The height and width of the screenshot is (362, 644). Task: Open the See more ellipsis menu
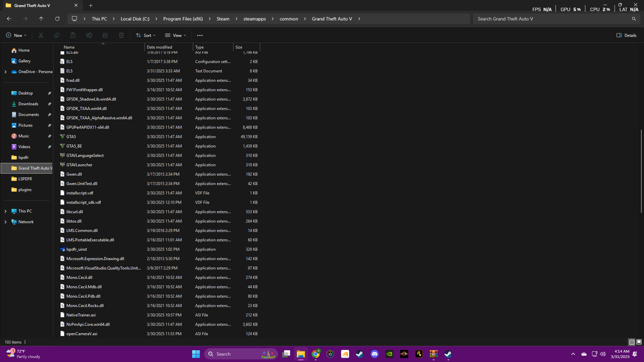[200, 35]
